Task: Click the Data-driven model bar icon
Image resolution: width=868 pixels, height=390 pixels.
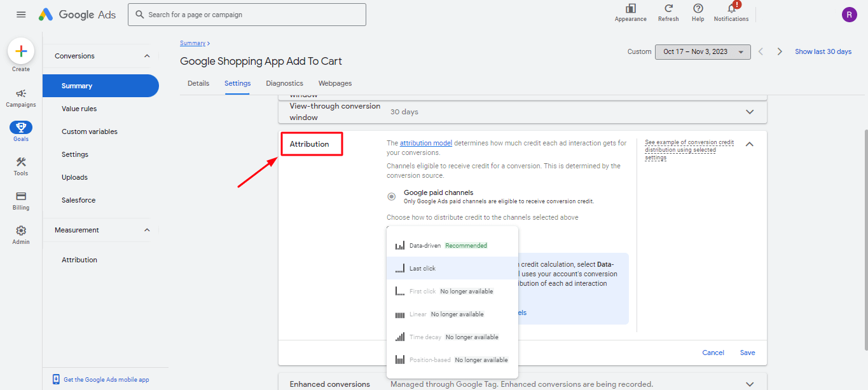Action: [400, 245]
